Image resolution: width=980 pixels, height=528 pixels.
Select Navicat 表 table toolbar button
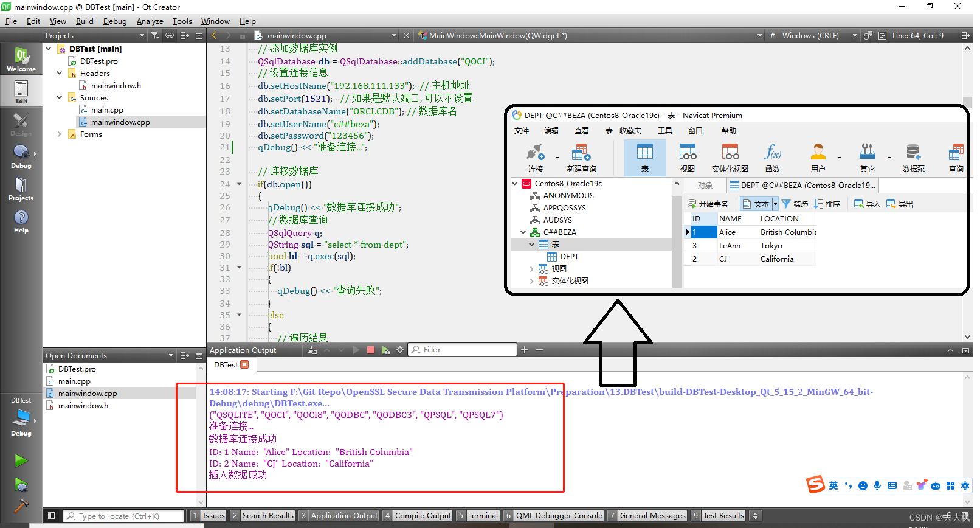pyautogui.click(x=645, y=158)
